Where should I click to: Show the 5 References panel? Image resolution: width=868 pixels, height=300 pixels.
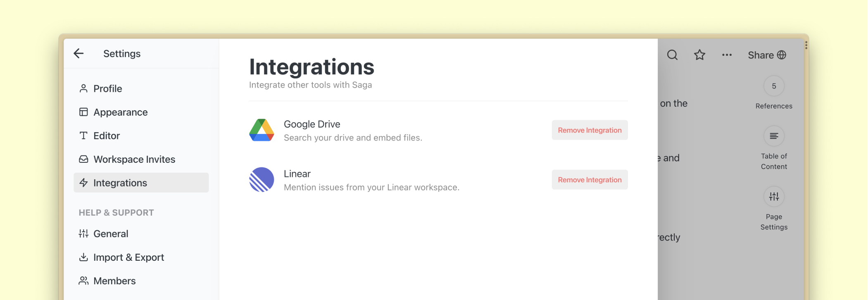pyautogui.click(x=774, y=86)
